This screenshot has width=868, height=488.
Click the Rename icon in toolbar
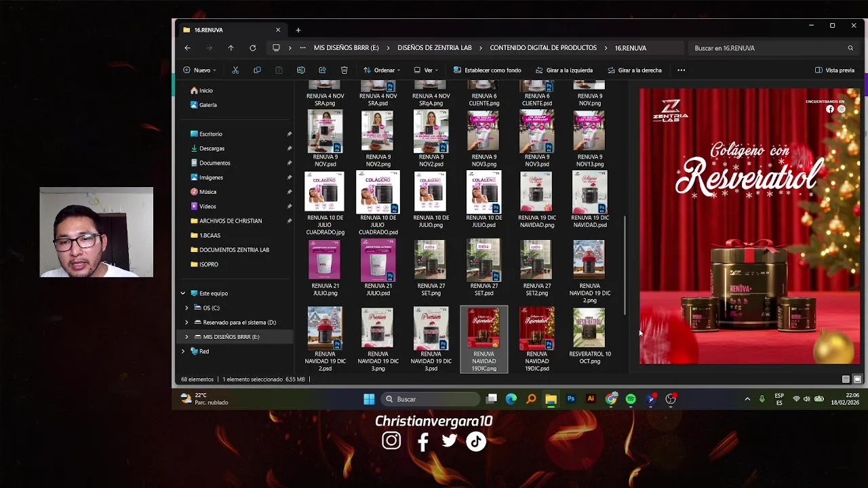(x=300, y=70)
